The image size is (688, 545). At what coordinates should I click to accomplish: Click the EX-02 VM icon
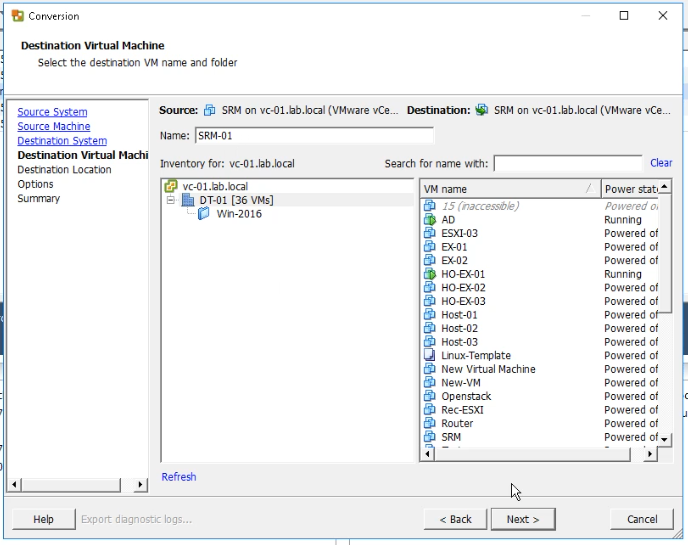[430, 260]
